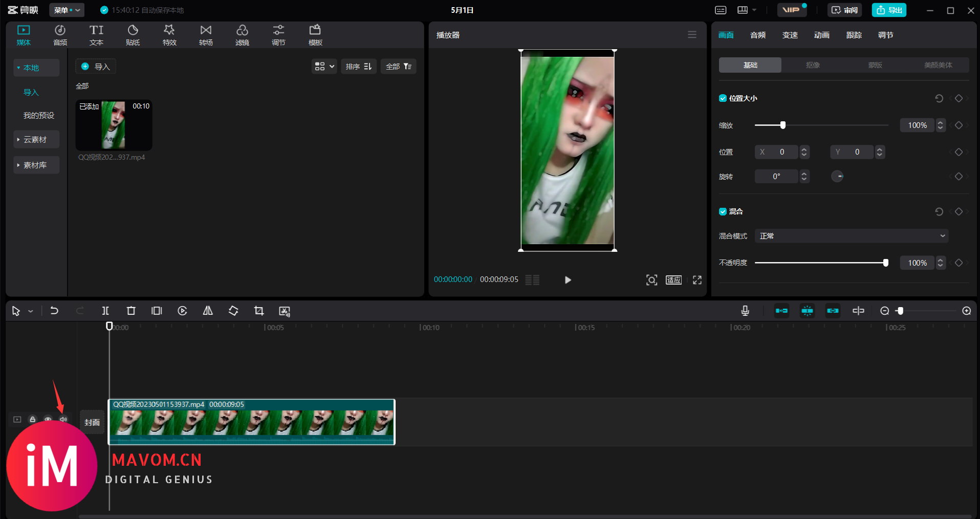Viewport: 980px width, 519px height.
Task: Expand the 云素材 section
Action: click(36, 139)
